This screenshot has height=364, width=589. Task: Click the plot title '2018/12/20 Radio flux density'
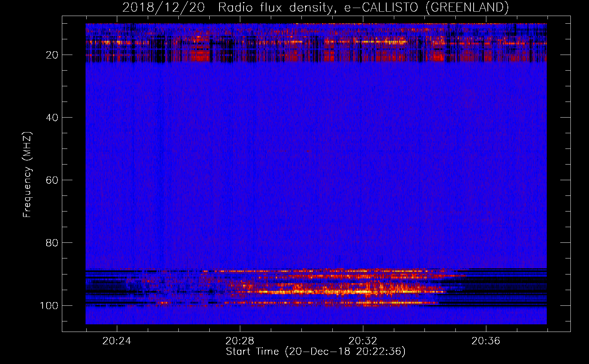(x=315, y=7)
